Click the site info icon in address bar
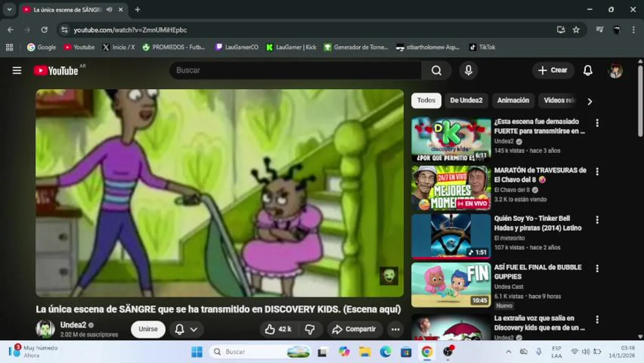This screenshot has height=363, width=644. (65, 30)
